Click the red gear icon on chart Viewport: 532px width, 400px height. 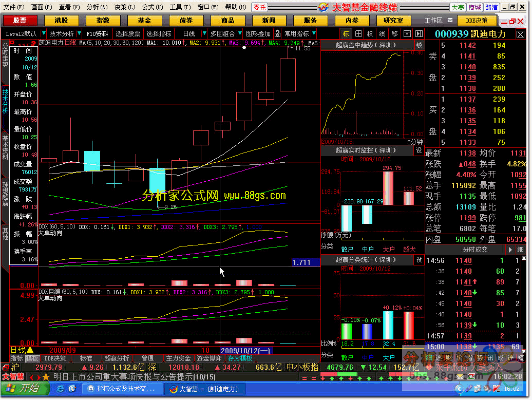point(12,43)
